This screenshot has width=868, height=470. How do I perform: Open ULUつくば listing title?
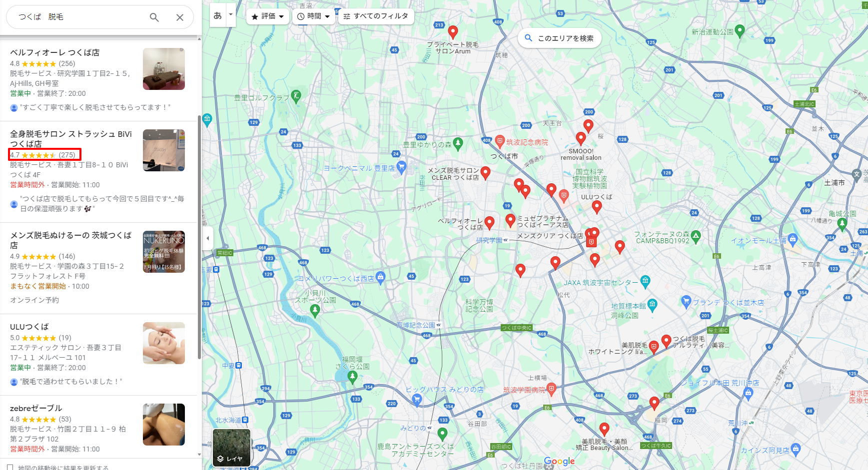(29, 327)
